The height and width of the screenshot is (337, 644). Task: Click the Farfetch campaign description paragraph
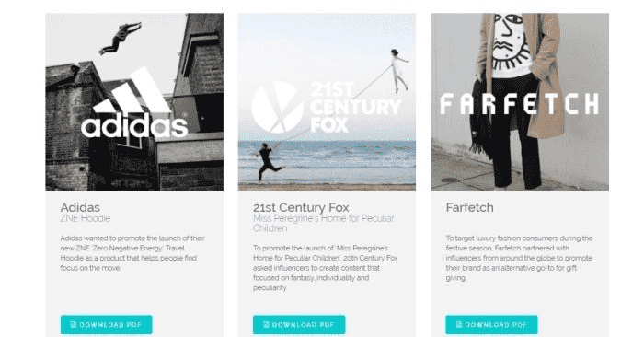pos(519,258)
